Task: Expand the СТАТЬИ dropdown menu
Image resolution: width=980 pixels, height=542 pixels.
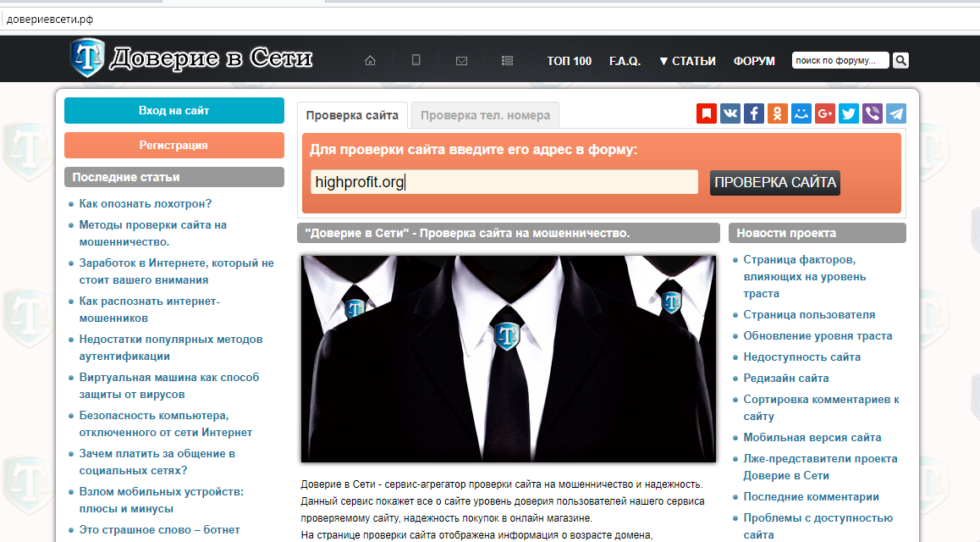Action: tap(686, 61)
